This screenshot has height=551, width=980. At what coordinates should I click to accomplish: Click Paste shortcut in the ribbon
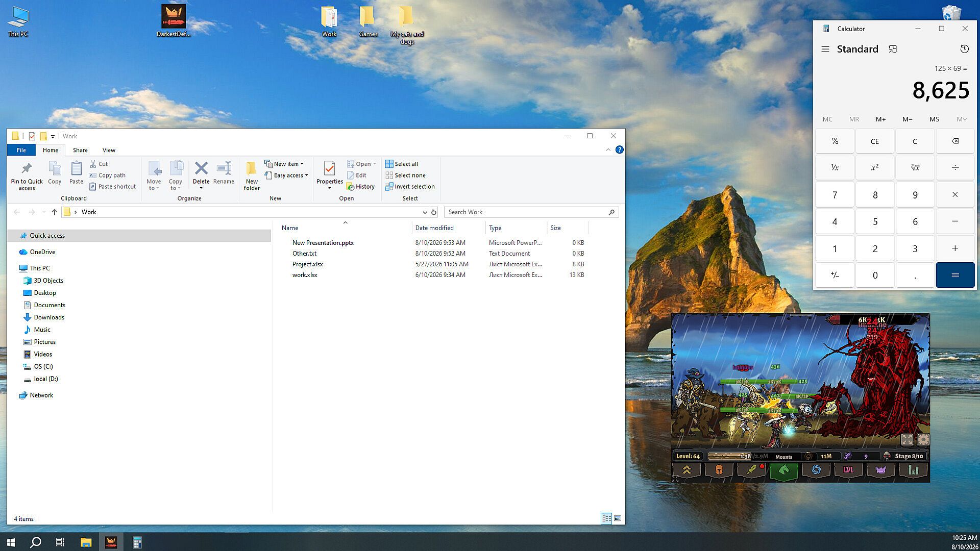click(113, 186)
